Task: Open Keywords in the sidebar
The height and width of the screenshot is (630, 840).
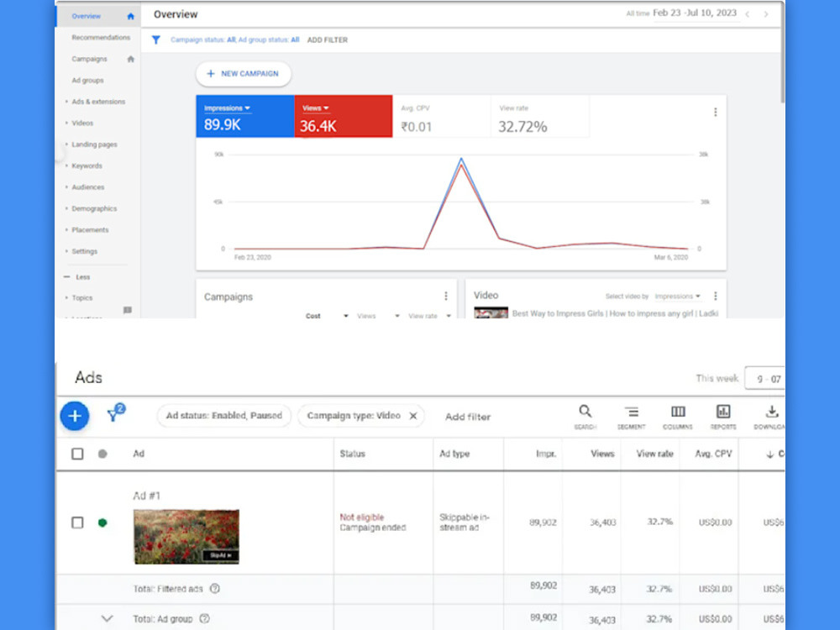Action: coord(87,166)
